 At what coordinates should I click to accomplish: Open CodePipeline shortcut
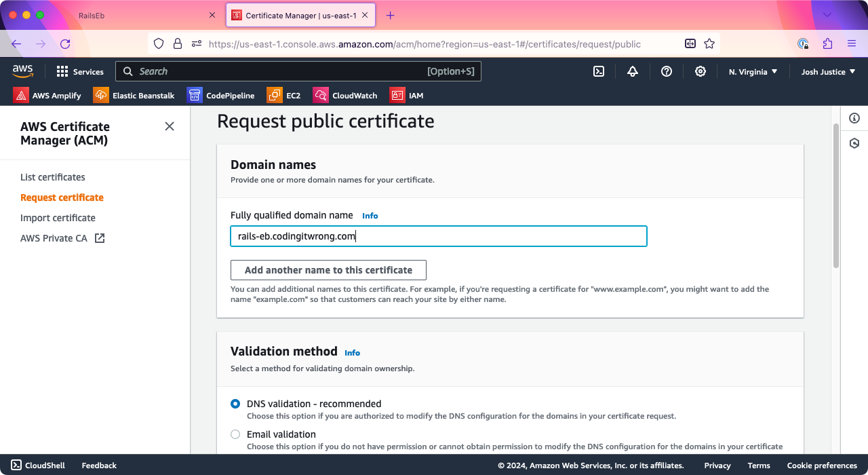(221, 95)
